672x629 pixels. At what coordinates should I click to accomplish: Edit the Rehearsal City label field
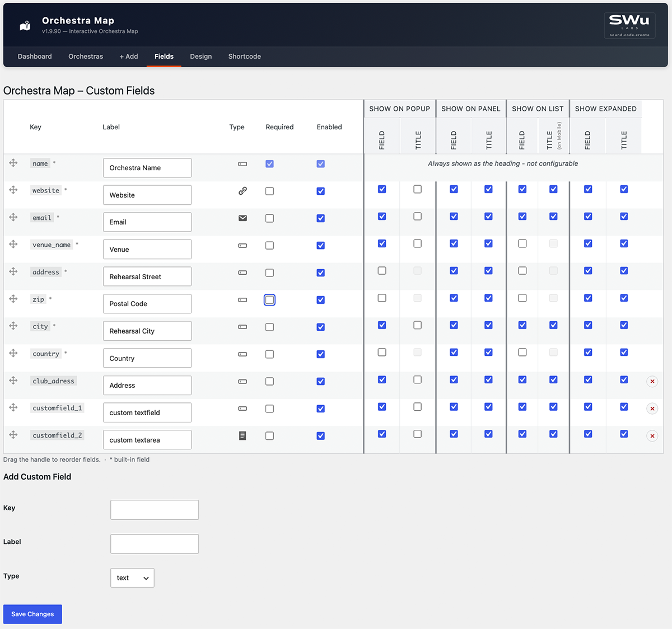click(147, 331)
